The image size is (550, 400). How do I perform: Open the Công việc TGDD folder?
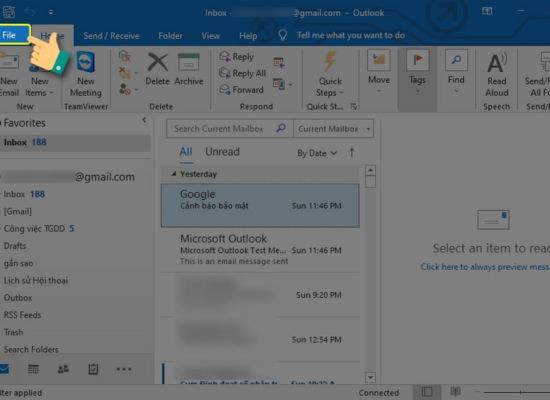[75, 229]
